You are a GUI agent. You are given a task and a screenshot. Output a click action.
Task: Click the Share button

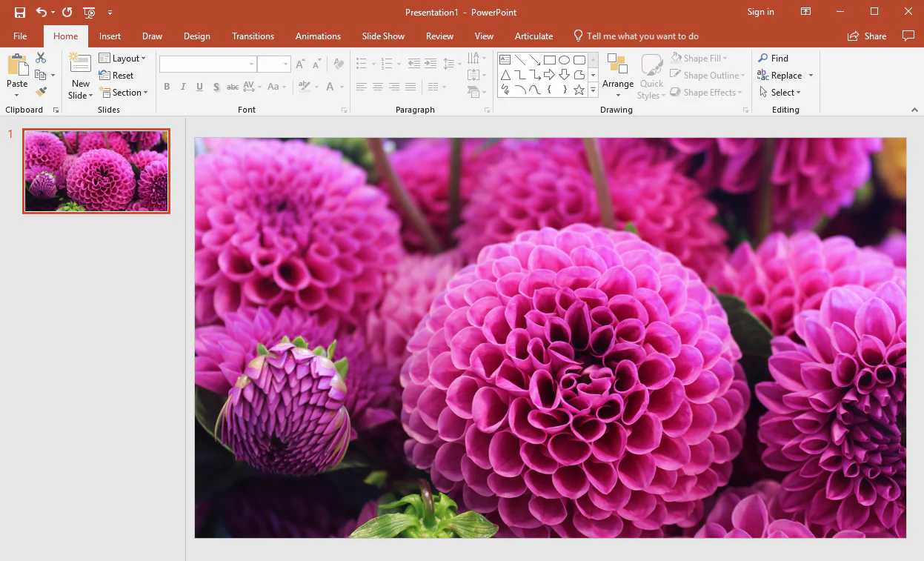click(x=867, y=36)
